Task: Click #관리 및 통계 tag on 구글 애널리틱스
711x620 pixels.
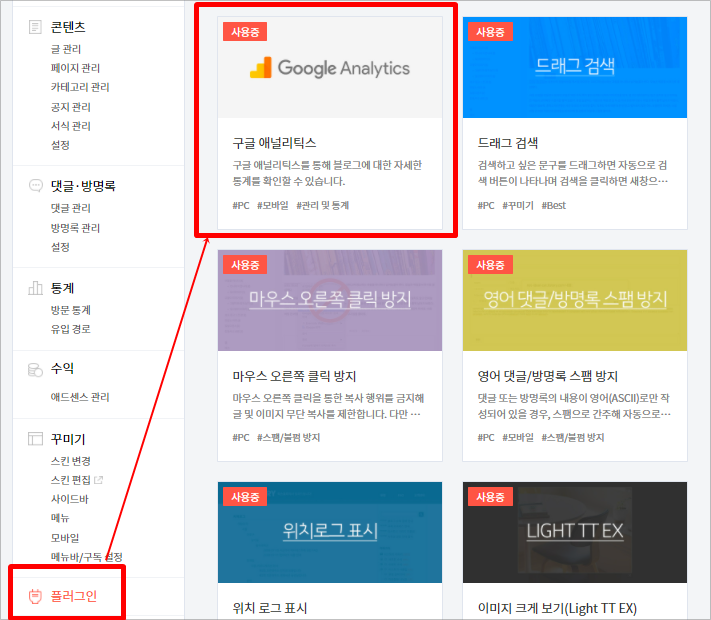Action: (323, 205)
